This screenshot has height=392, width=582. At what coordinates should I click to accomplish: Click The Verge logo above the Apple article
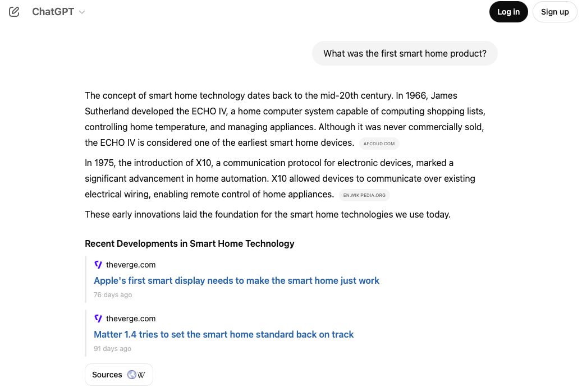[98, 265]
